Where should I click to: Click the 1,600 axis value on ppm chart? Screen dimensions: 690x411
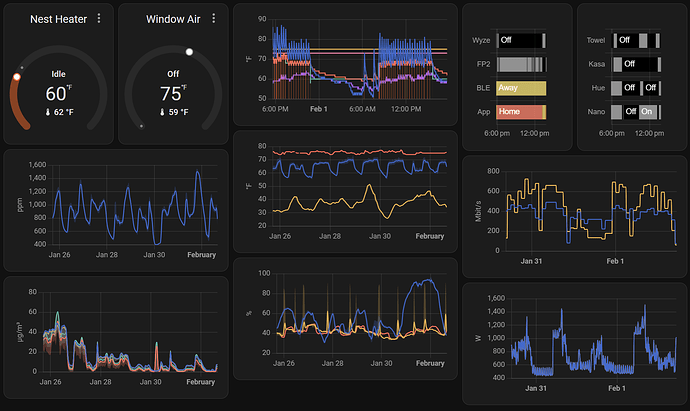37,165
